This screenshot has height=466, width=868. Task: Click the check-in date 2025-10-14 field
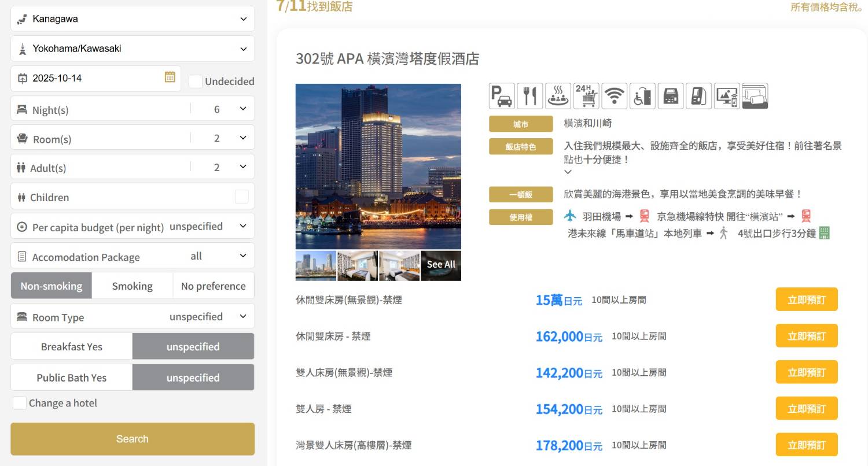[x=96, y=78]
